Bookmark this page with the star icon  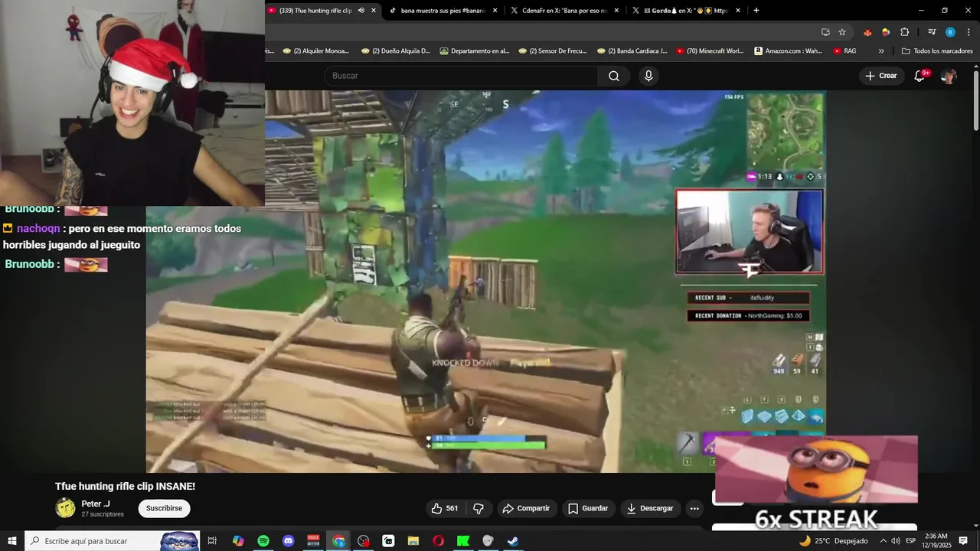pyautogui.click(x=842, y=32)
